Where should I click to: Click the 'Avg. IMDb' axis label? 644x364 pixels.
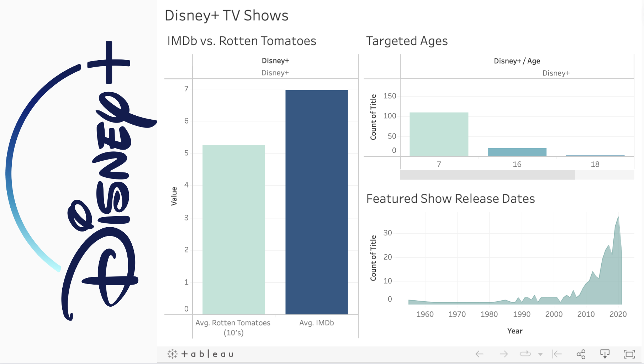coord(317,323)
